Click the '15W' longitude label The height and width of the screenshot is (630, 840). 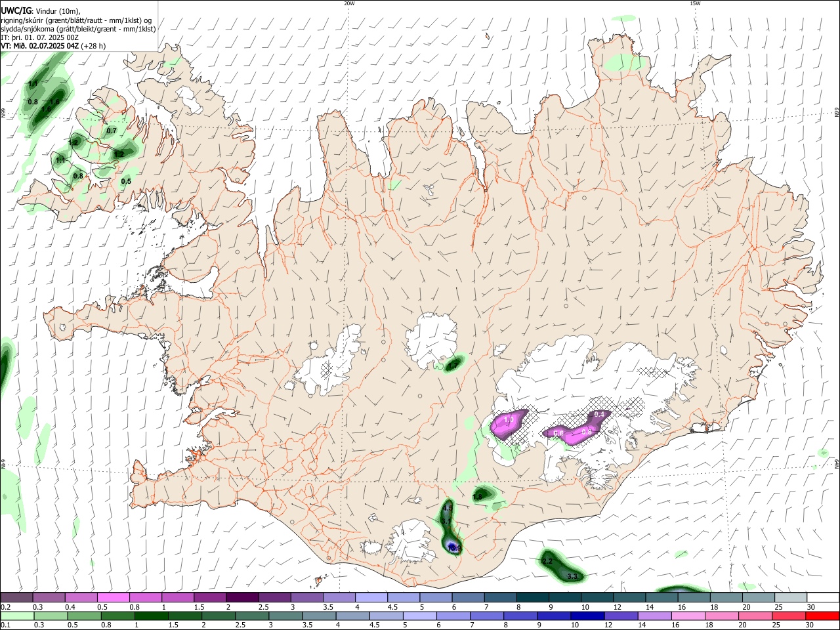click(695, 3)
